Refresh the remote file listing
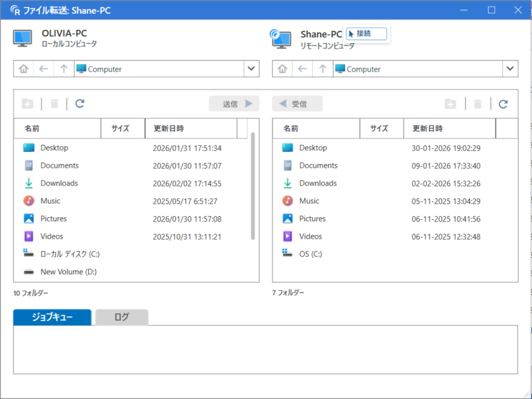 [502, 103]
